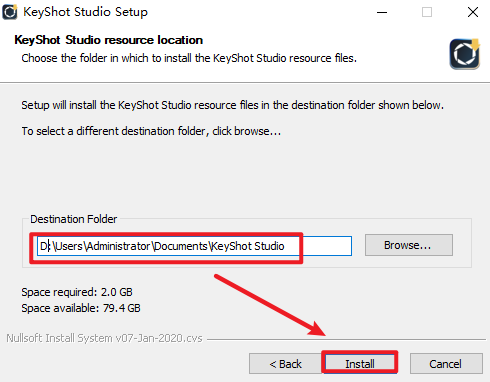The height and width of the screenshot is (382, 490).
Task: Minimize the KeyShot Studio Setup window
Action: coord(382,13)
